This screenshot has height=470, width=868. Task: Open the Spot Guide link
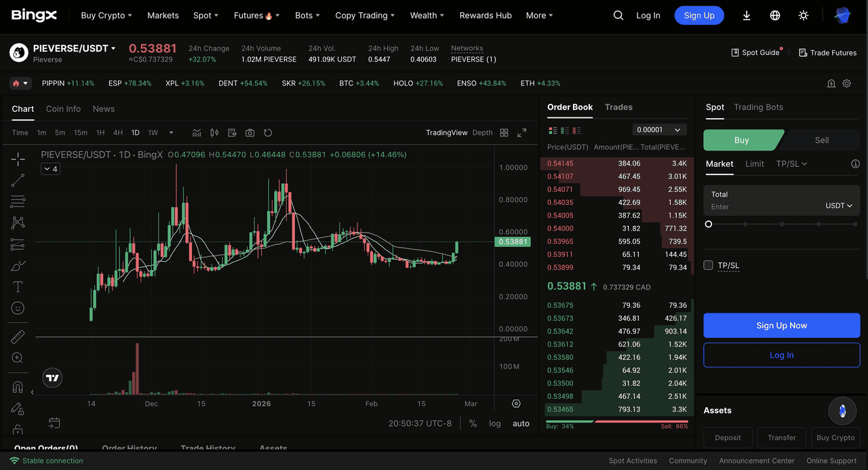point(755,52)
